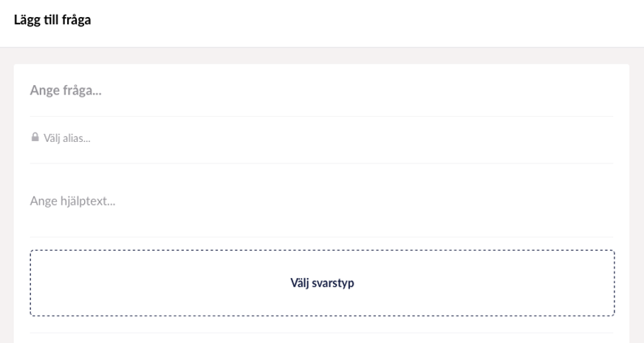Focus the 'Ange fråga...' question field

(x=321, y=90)
